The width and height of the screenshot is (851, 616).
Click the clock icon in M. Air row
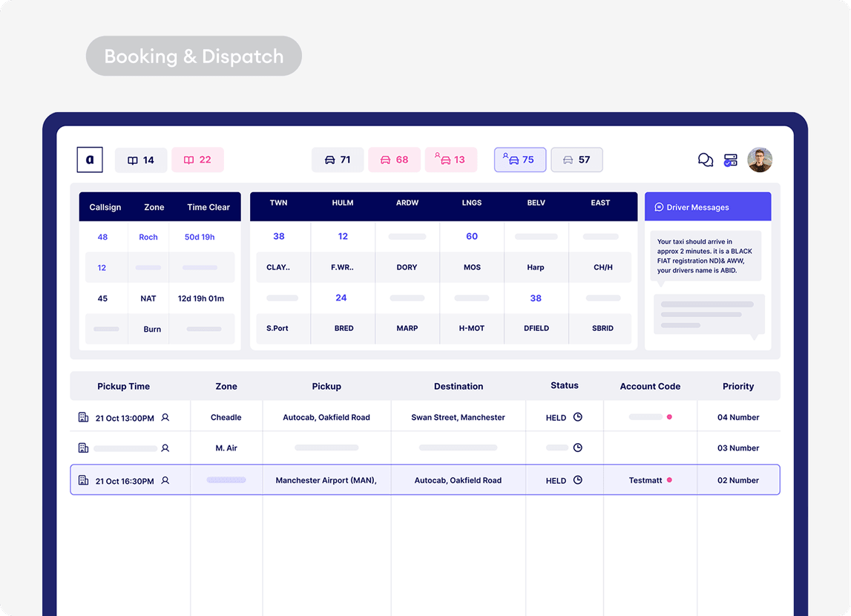pos(578,448)
